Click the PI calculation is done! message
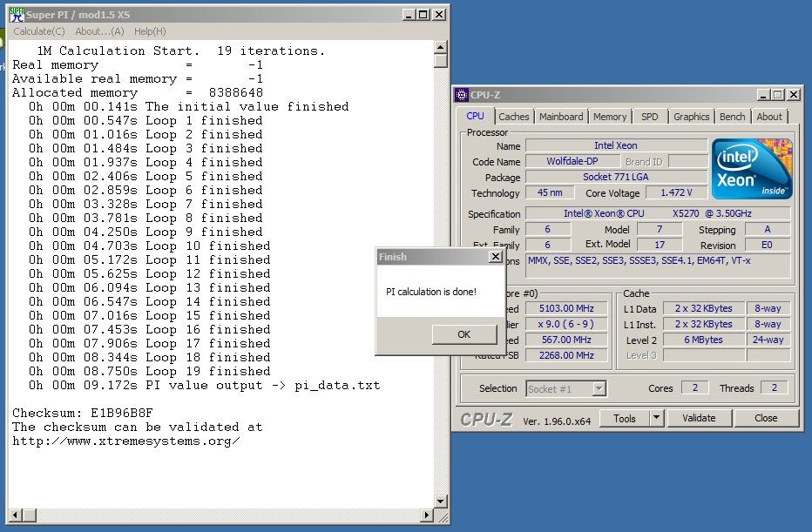Viewport: 812px width, 532px height. 431,292
